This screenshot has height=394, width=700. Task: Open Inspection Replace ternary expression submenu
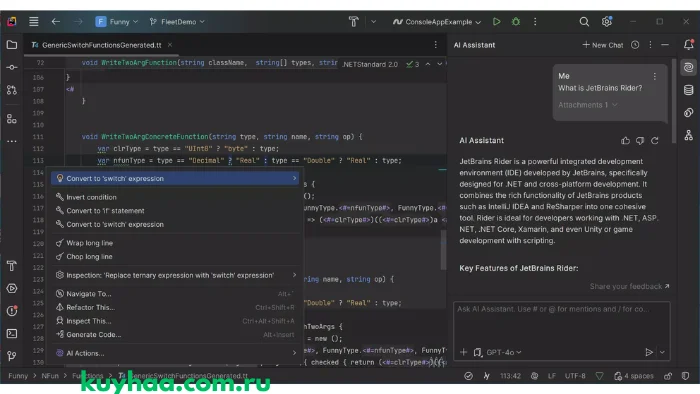(175, 275)
